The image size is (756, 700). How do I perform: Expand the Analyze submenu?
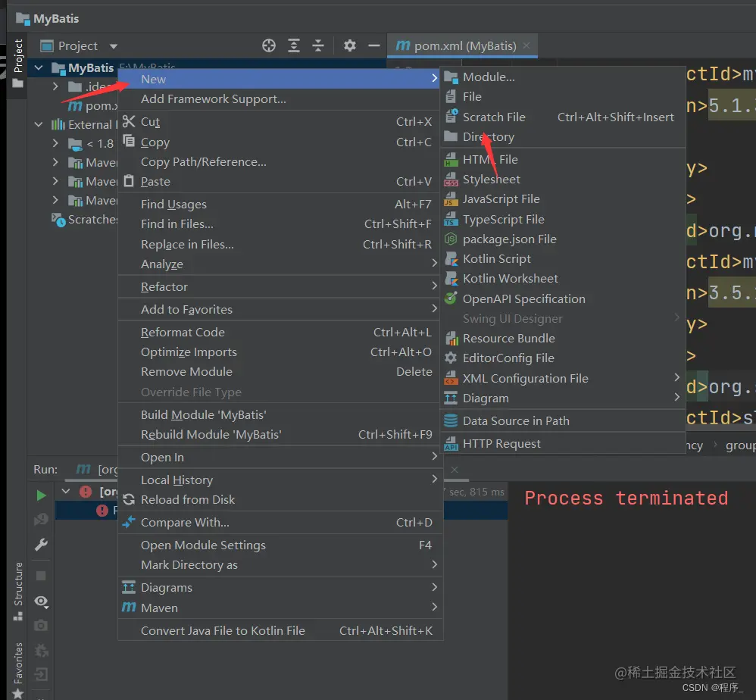[280, 264]
